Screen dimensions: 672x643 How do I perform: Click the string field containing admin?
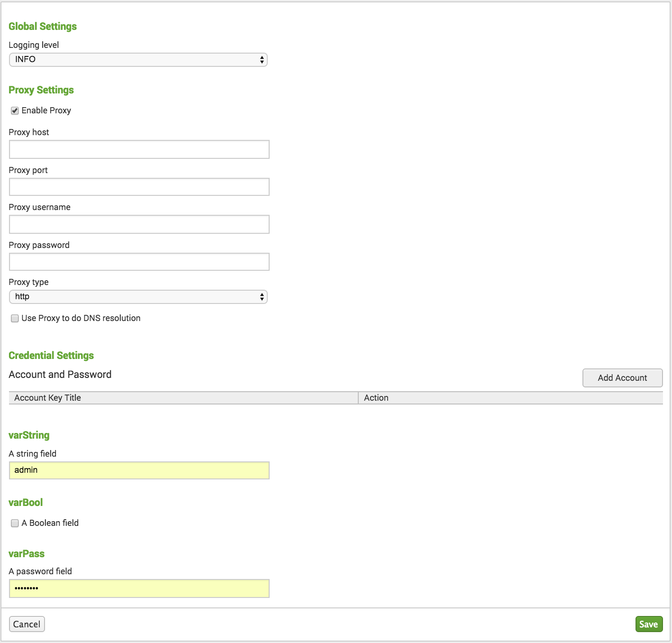tap(139, 470)
